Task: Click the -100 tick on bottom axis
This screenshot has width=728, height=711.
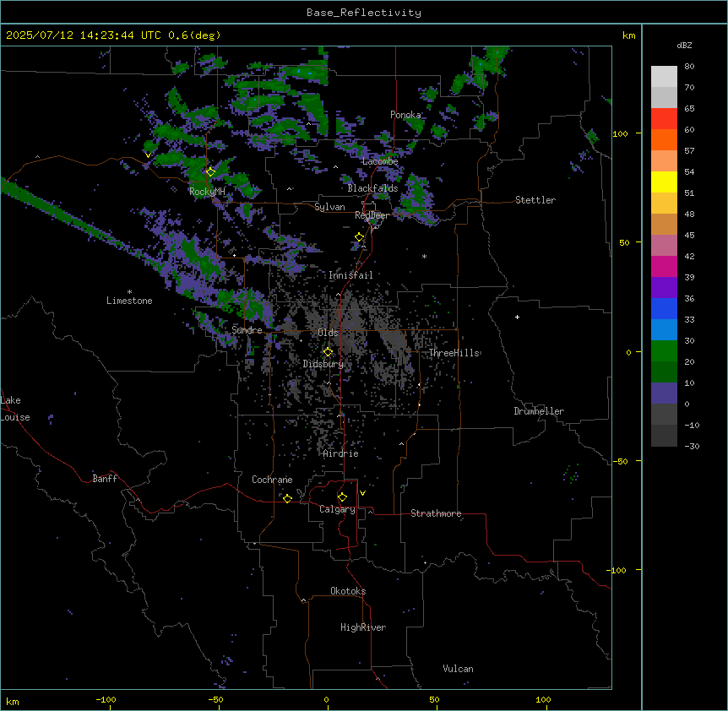Action: (x=106, y=699)
